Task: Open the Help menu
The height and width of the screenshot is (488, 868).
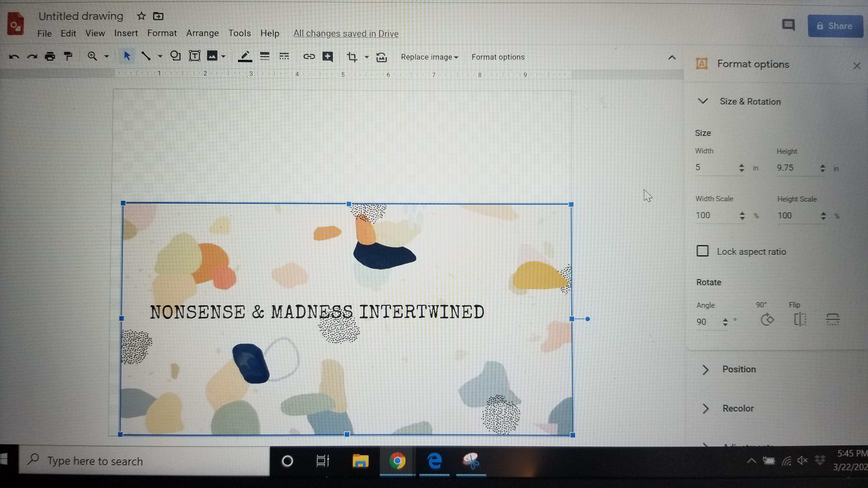Action: pyautogui.click(x=270, y=33)
